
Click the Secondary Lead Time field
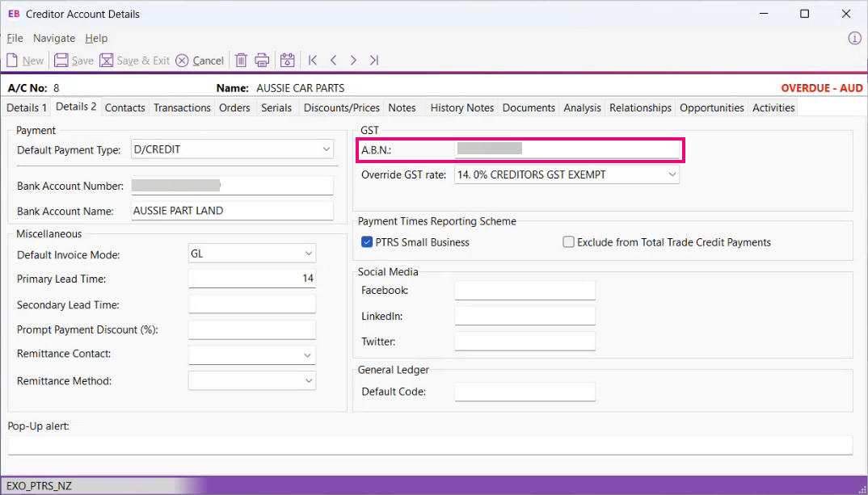[252, 304]
